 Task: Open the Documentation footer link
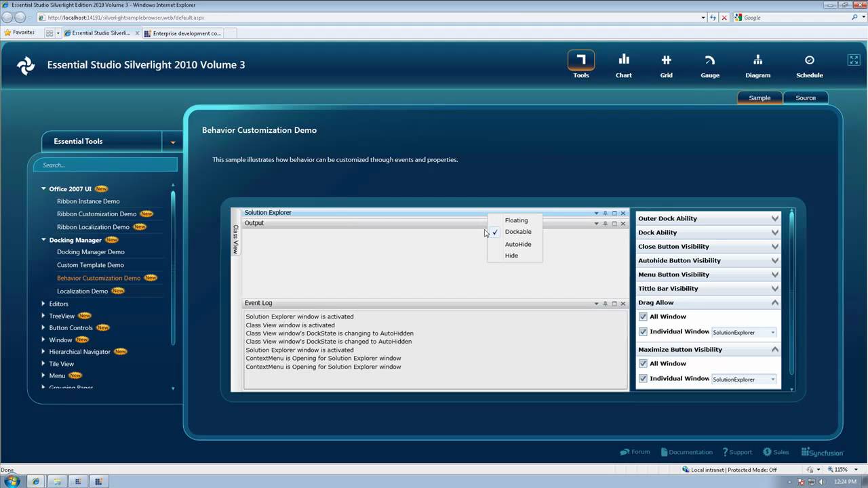pyautogui.click(x=686, y=452)
